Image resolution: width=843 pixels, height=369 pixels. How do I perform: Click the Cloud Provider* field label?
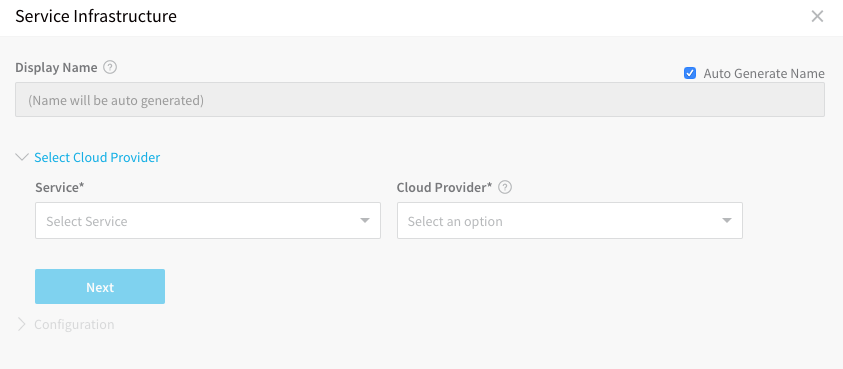click(x=445, y=187)
